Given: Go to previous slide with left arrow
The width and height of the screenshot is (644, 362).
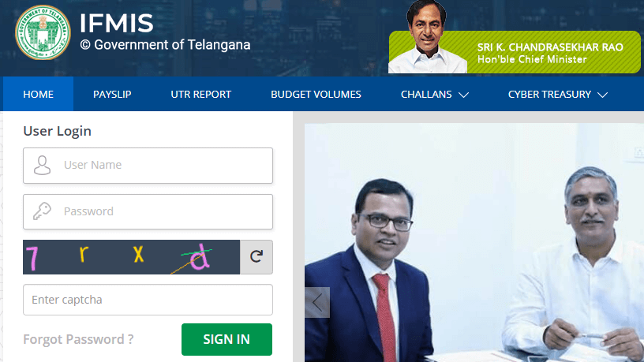Looking at the screenshot, I should (x=317, y=303).
